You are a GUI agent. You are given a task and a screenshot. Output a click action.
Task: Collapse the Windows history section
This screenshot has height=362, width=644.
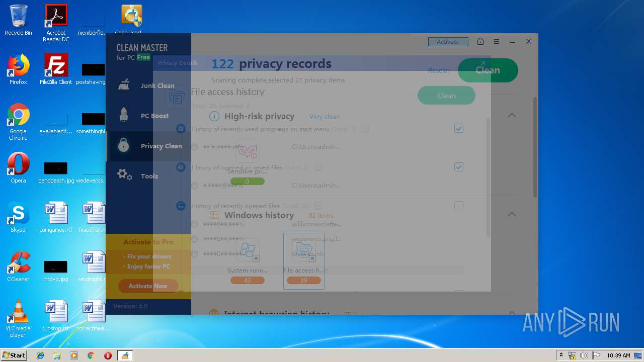(x=512, y=215)
